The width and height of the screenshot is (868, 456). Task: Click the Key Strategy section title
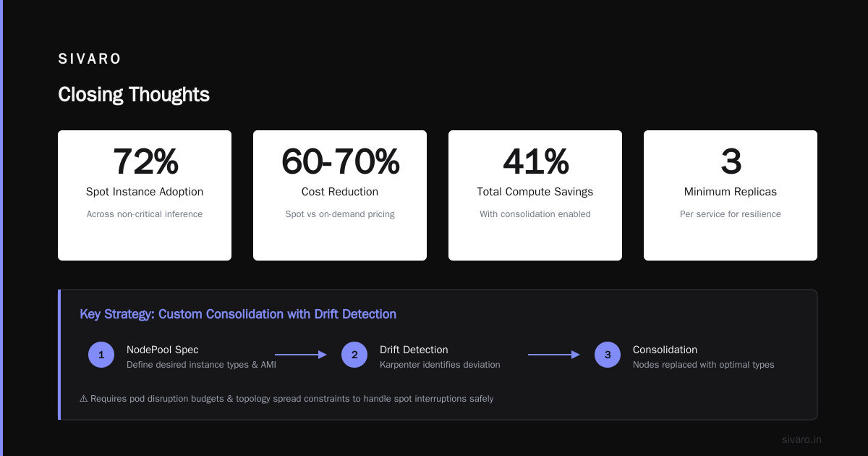pyautogui.click(x=238, y=314)
